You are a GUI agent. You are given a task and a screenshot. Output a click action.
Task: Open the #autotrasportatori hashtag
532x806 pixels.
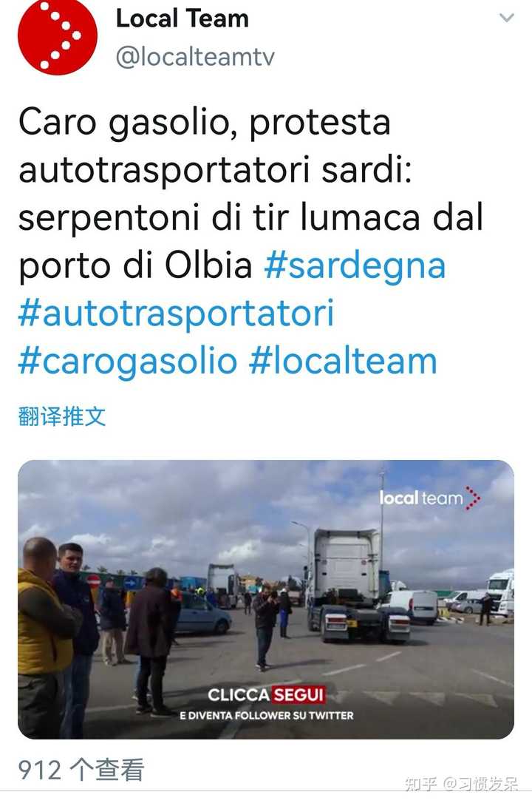(x=176, y=314)
